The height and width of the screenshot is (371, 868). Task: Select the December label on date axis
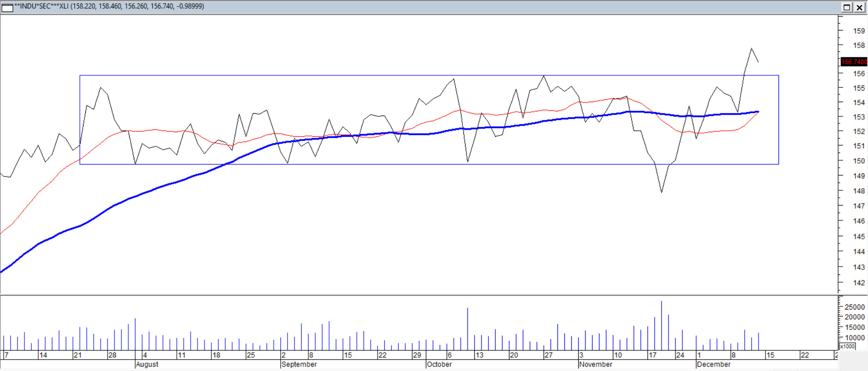click(713, 364)
